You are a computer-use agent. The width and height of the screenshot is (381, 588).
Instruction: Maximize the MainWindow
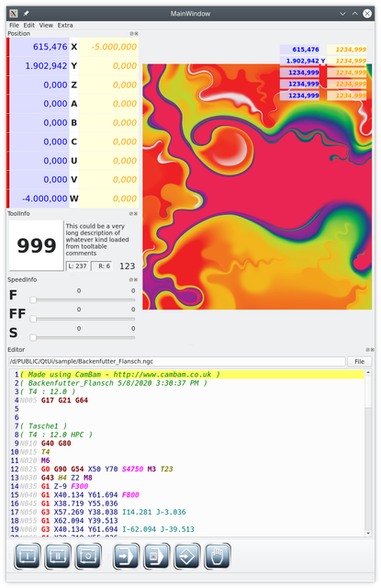[x=354, y=14]
